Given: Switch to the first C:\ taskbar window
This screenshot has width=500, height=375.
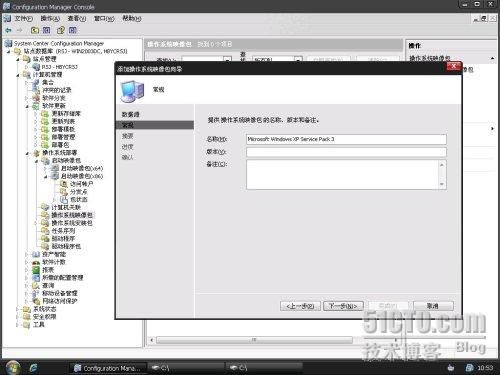Looking at the screenshot, I should pyautogui.click(x=186, y=368).
